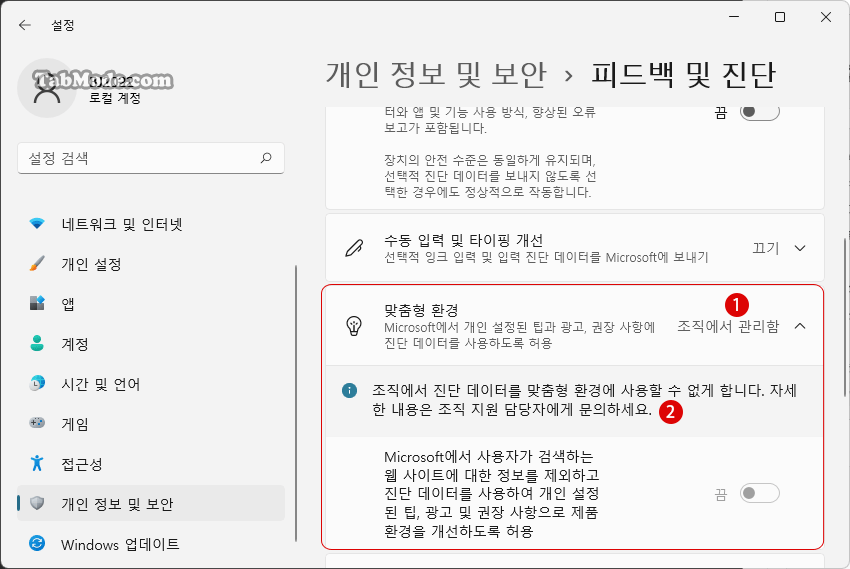850x569 pixels.
Task: Open the 접근성 settings category
Action: [151, 464]
